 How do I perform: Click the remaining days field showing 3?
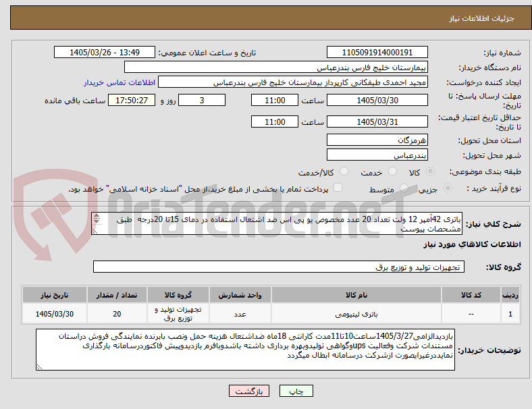[202, 101]
